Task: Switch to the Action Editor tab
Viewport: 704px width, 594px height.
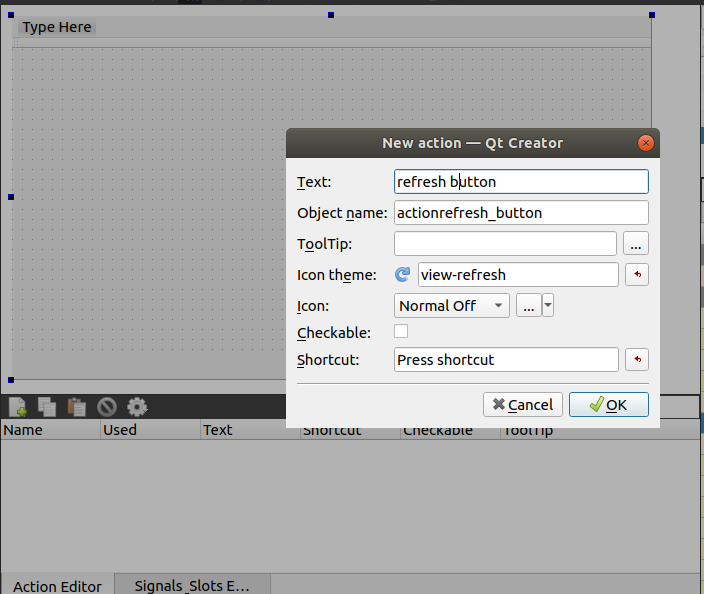Action: click(57, 585)
